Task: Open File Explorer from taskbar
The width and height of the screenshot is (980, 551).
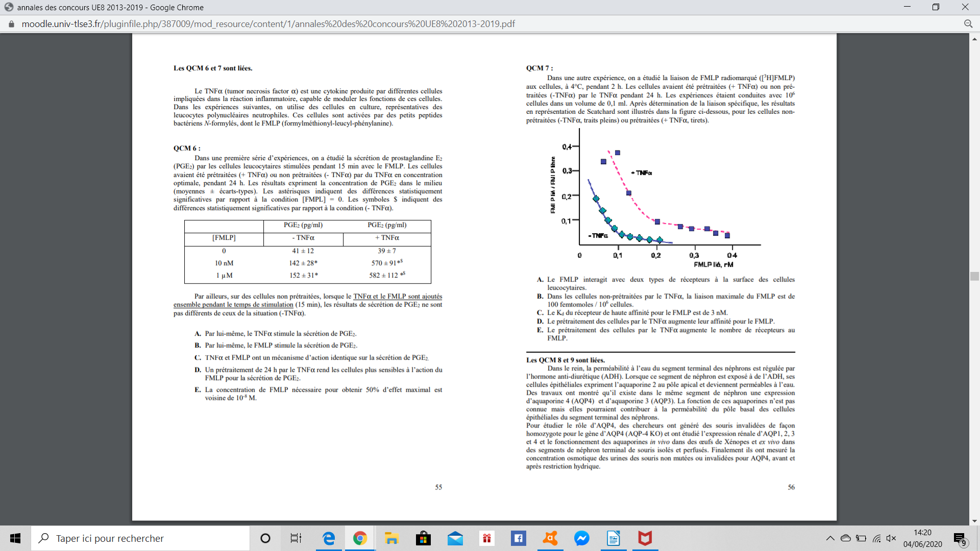Action: (391, 538)
